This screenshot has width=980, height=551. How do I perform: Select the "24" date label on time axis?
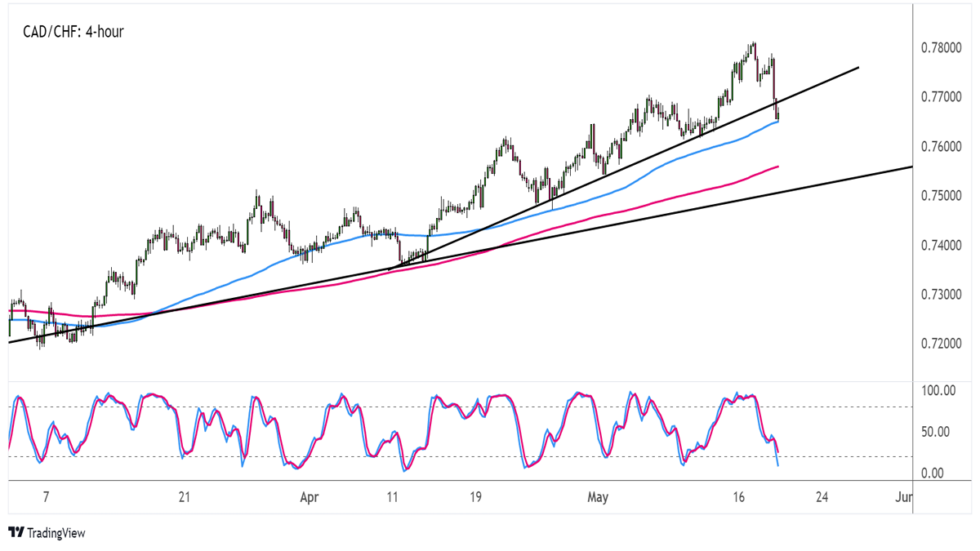tap(822, 497)
